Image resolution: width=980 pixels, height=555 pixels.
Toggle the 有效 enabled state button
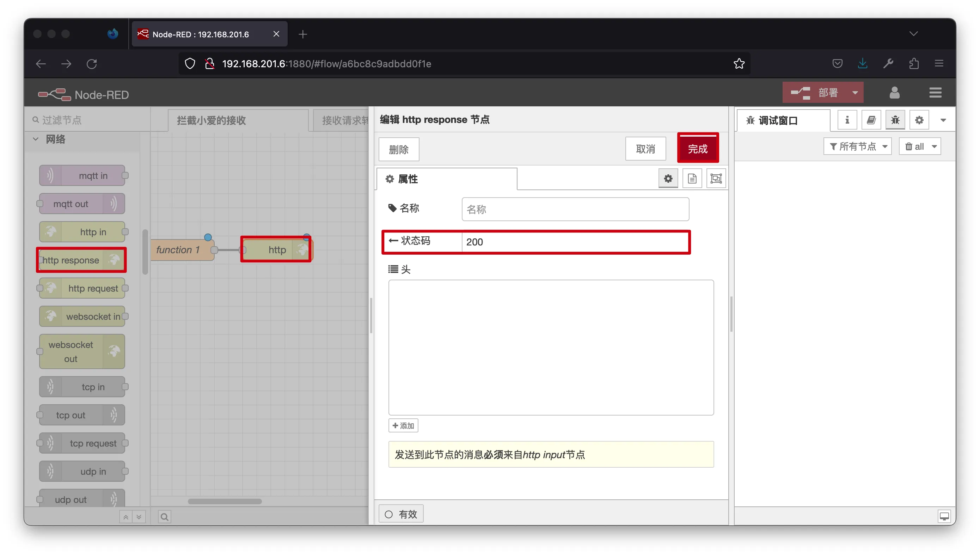[x=401, y=514]
